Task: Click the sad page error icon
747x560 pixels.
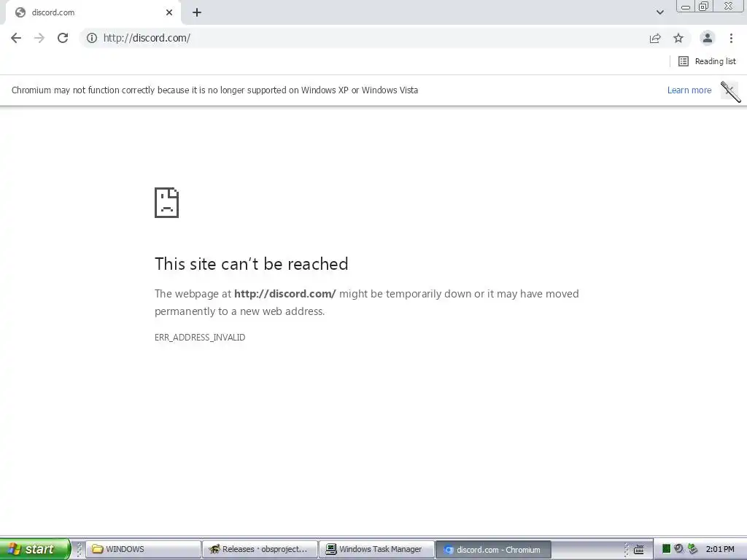Action: (x=167, y=203)
